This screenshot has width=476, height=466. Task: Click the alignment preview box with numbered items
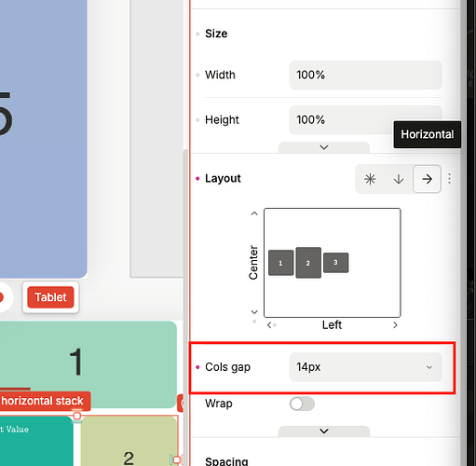(333, 263)
